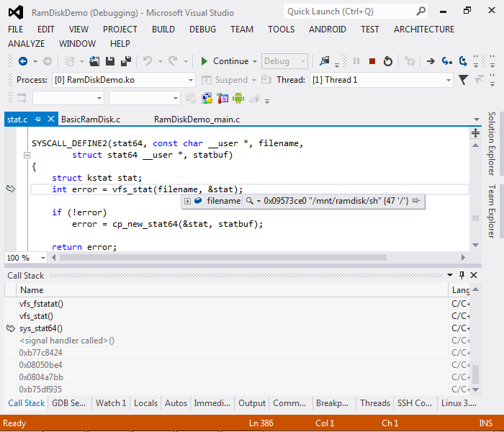The height and width of the screenshot is (432, 504).
Task: Open the Continue button dropdown arrow
Action: pyautogui.click(x=255, y=61)
